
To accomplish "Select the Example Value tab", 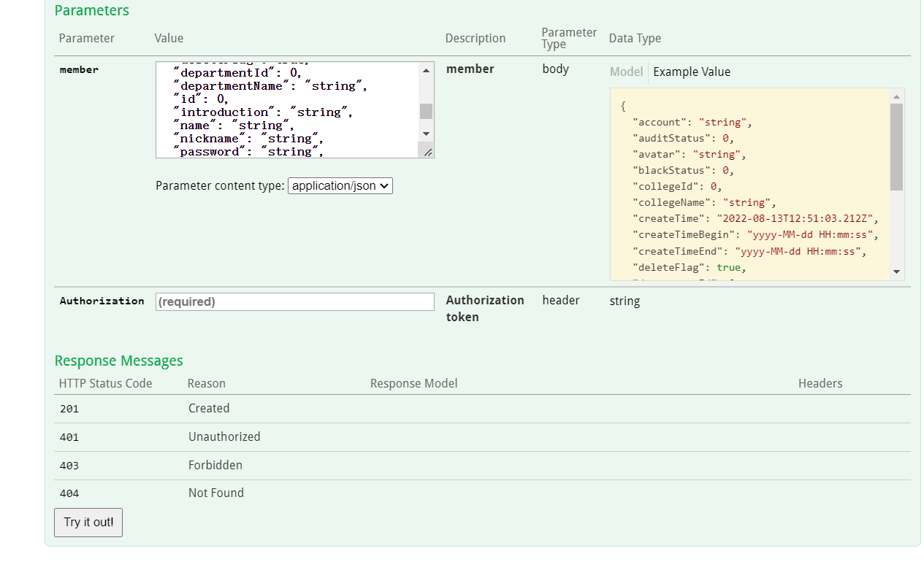I will click(x=691, y=72).
